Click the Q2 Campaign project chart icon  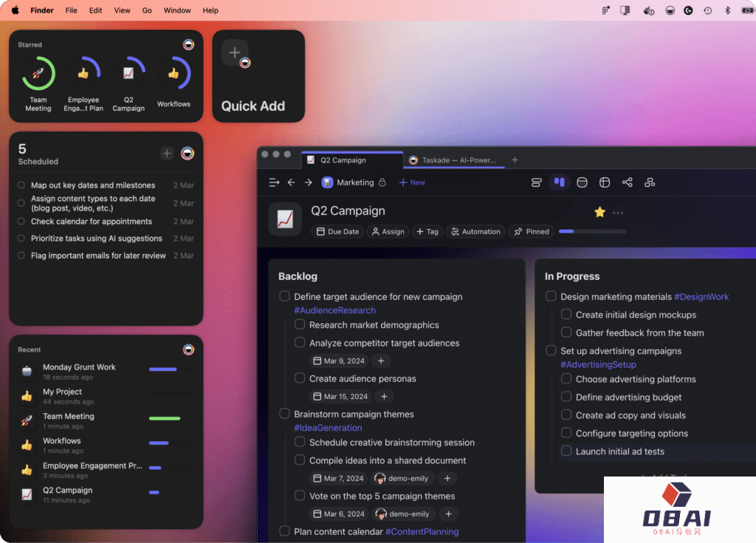click(285, 219)
